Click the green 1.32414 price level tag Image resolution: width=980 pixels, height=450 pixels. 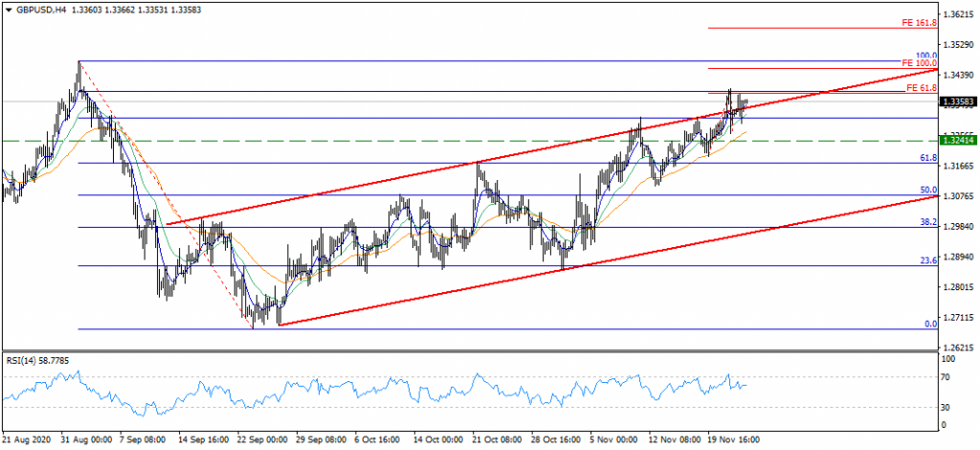957,140
